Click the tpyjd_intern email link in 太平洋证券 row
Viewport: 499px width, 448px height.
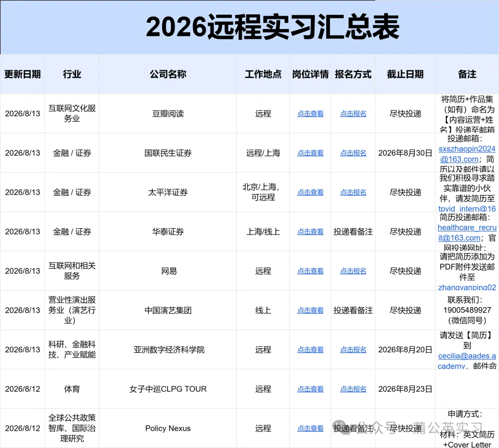(x=467, y=209)
